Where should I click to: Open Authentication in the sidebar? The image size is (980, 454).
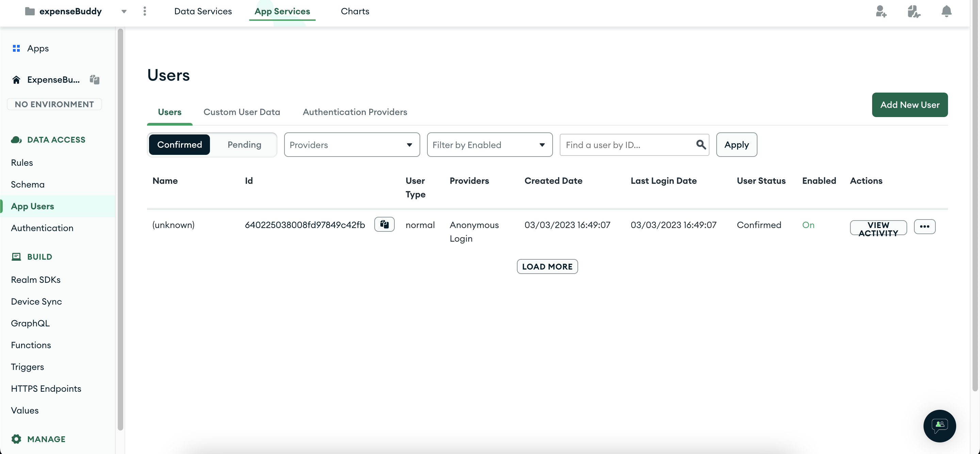coord(42,228)
